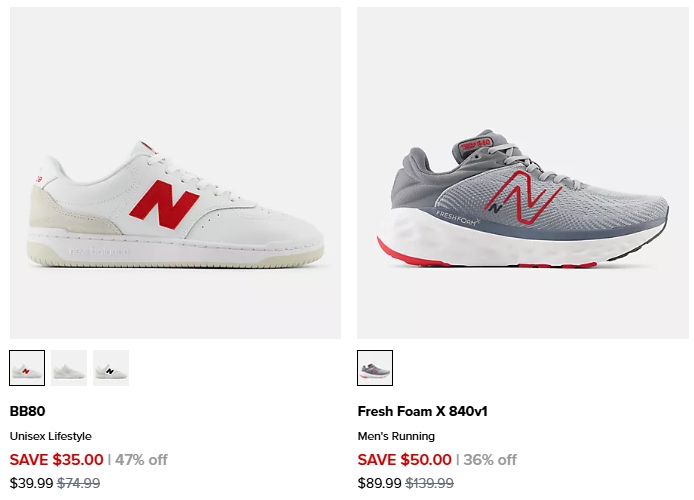The height and width of the screenshot is (500, 694).
Task: Click the Unisex Lifestyle category label
Action: pyautogui.click(x=51, y=436)
